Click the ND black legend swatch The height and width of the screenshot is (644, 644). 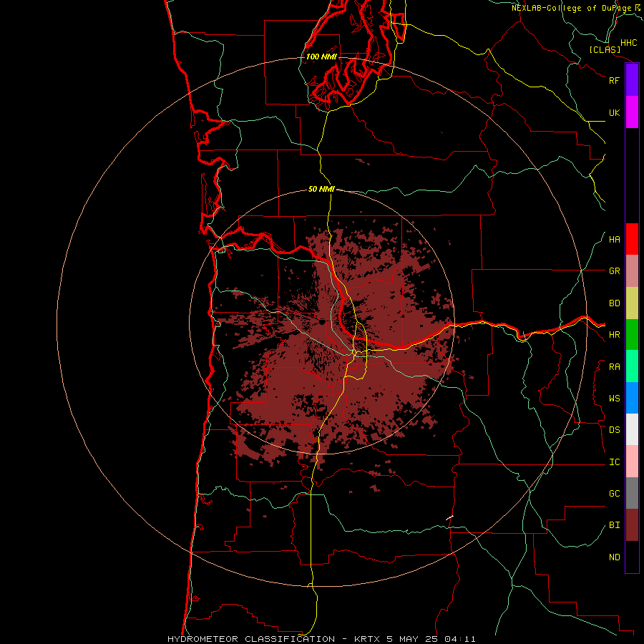coord(632,557)
